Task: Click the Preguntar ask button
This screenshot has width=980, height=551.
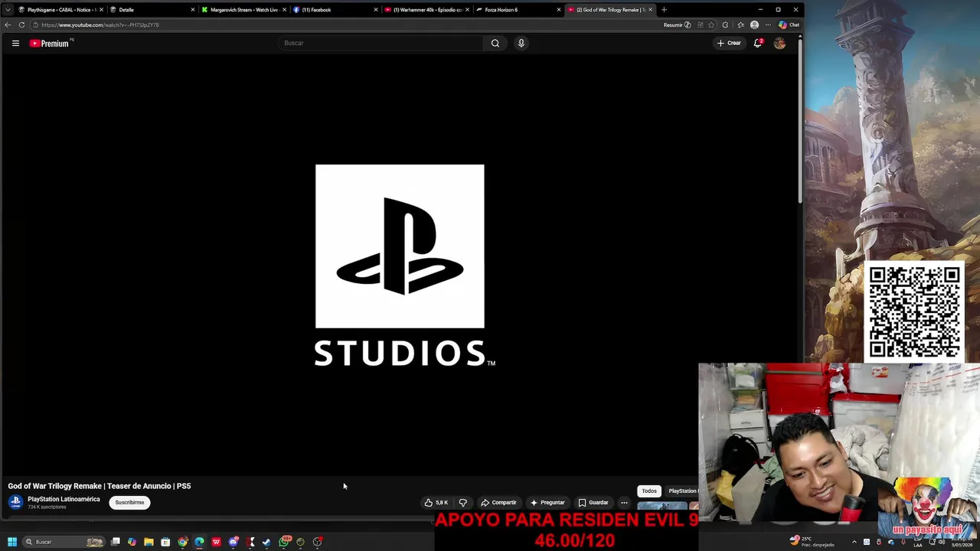Action: [x=547, y=502]
